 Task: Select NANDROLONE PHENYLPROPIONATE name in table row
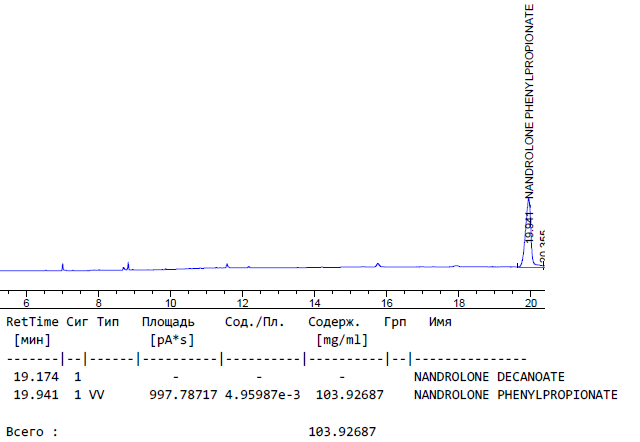(515, 394)
